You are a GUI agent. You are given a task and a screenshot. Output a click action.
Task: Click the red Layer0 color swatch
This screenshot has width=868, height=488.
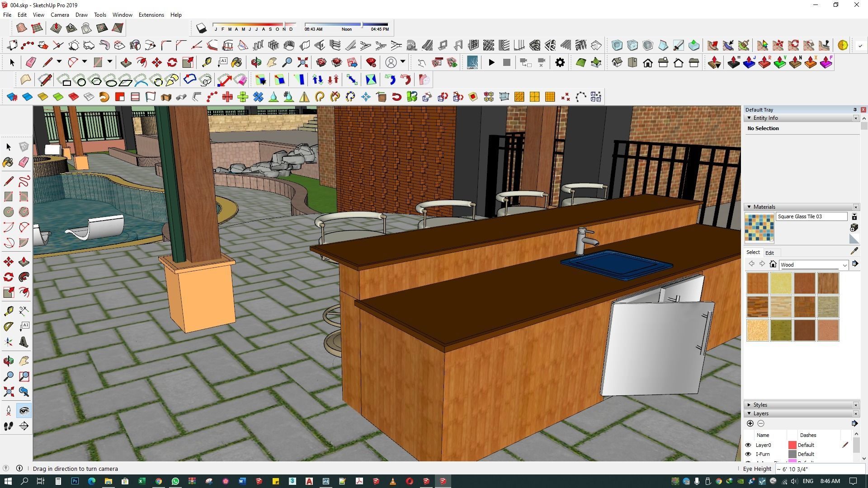click(792, 445)
